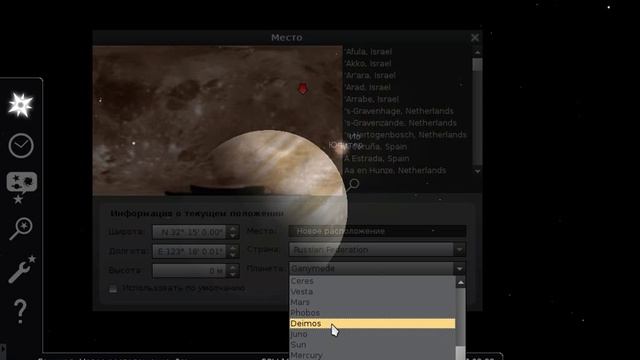Screen dimensions: 640x360
Task: Close the Место dialog window
Action: (x=475, y=38)
